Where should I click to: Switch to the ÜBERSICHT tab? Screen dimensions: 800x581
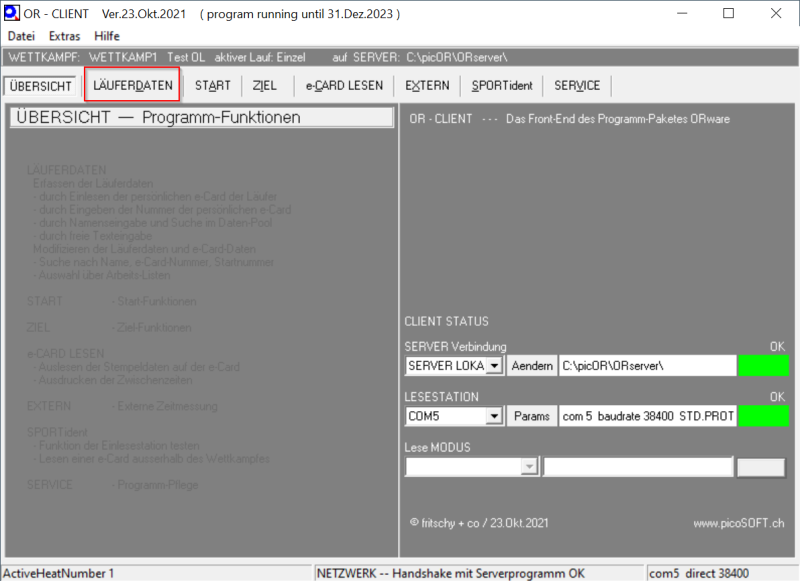coord(41,86)
